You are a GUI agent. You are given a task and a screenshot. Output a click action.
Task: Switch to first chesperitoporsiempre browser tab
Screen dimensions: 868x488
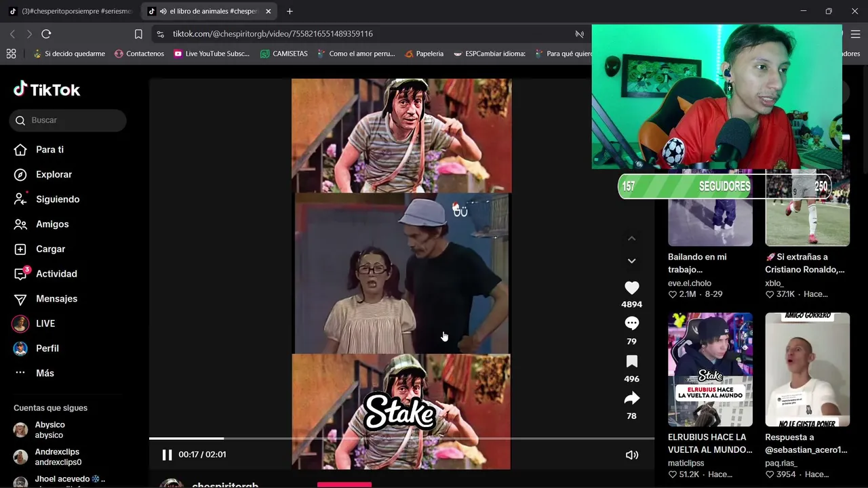(x=70, y=12)
